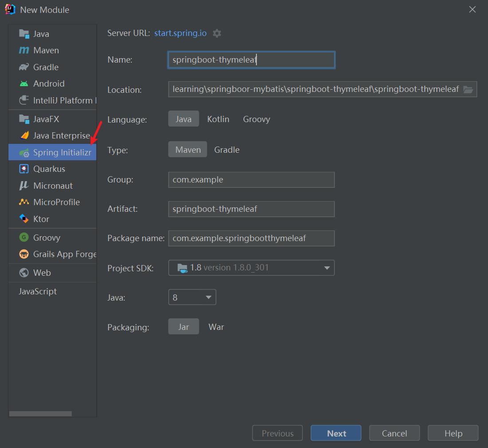
Task: Click the Next button
Action: (336, 433)
